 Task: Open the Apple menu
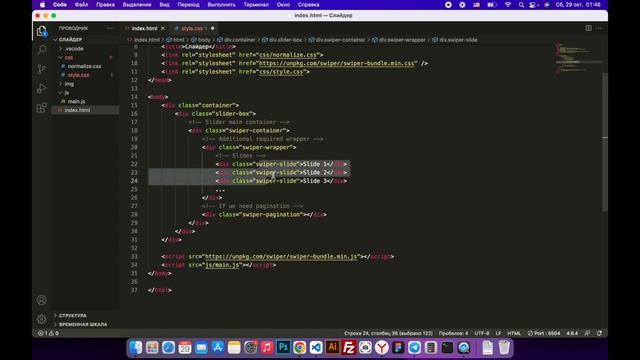coord(42,5)
